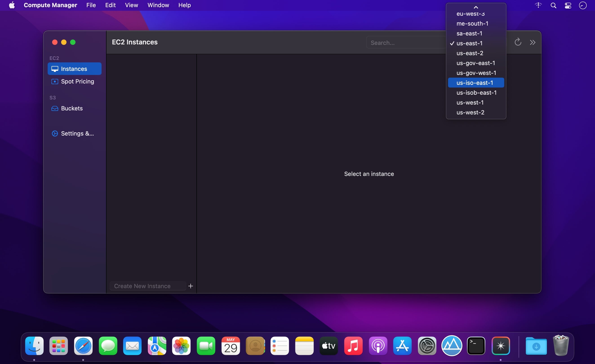Screen dimensions: 595x364
Task: Open the Help menu
Action: (x=184, y=5)
